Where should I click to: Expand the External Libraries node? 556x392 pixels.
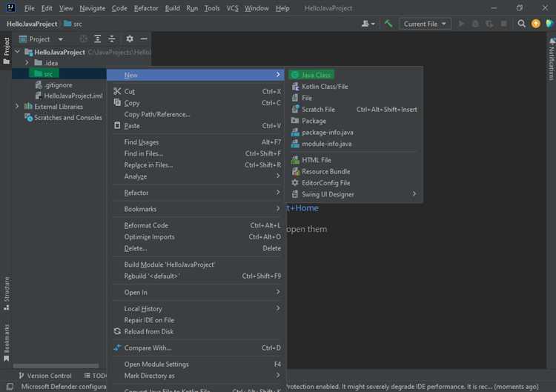17,107
